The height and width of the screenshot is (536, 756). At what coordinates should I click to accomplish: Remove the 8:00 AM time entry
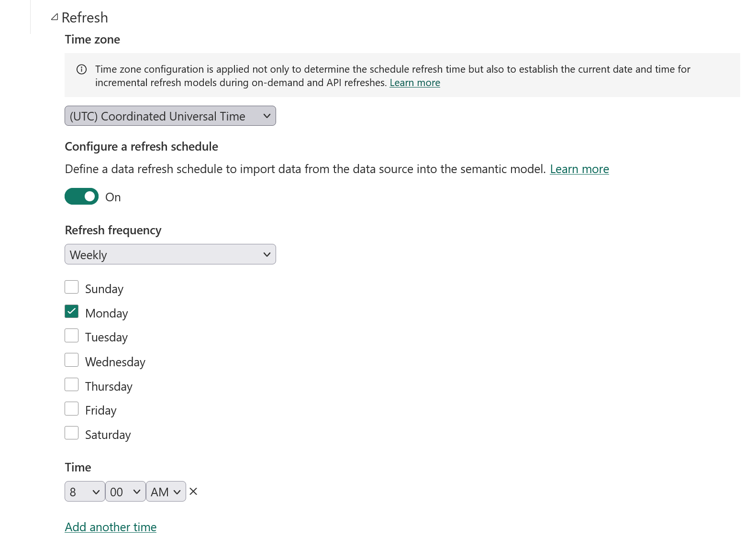click(193, 491)
